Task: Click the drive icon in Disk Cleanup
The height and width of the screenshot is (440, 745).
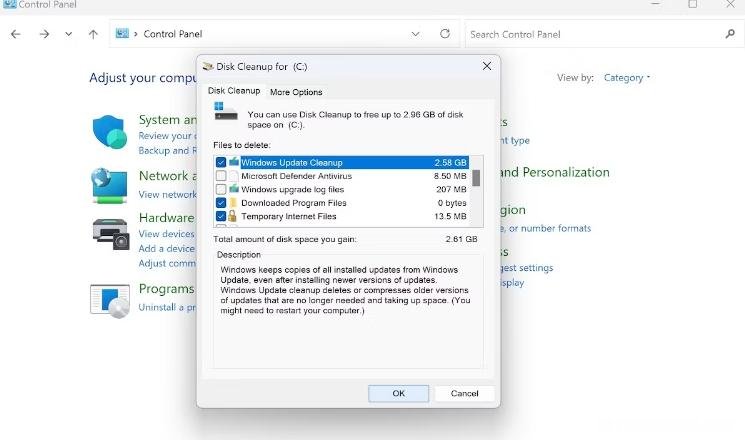Action: (225, 111)
